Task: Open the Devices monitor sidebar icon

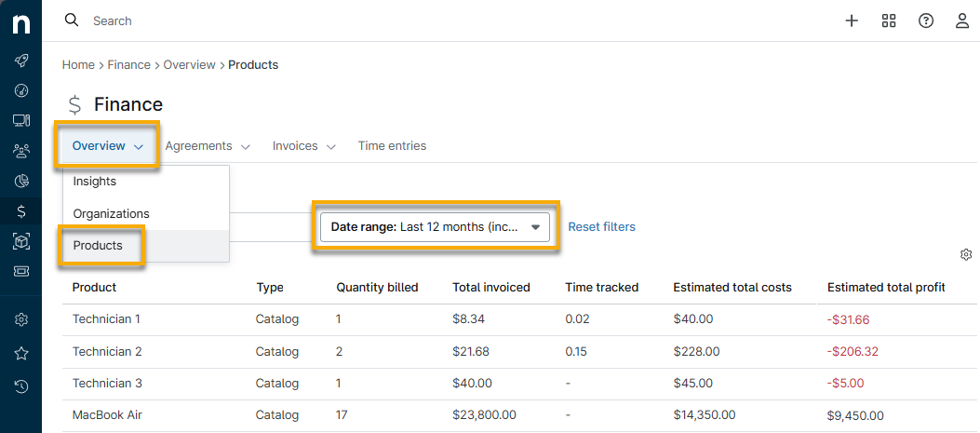Action: (20, 120)
